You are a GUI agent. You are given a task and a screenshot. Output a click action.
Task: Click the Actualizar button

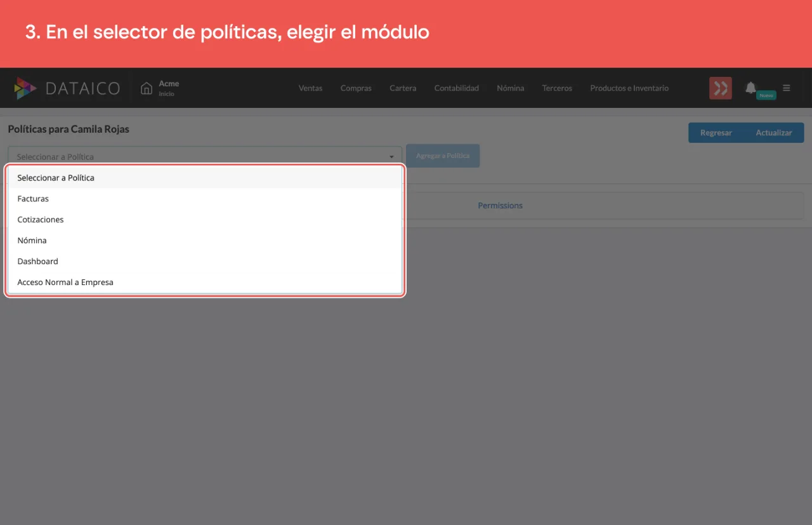774,133
